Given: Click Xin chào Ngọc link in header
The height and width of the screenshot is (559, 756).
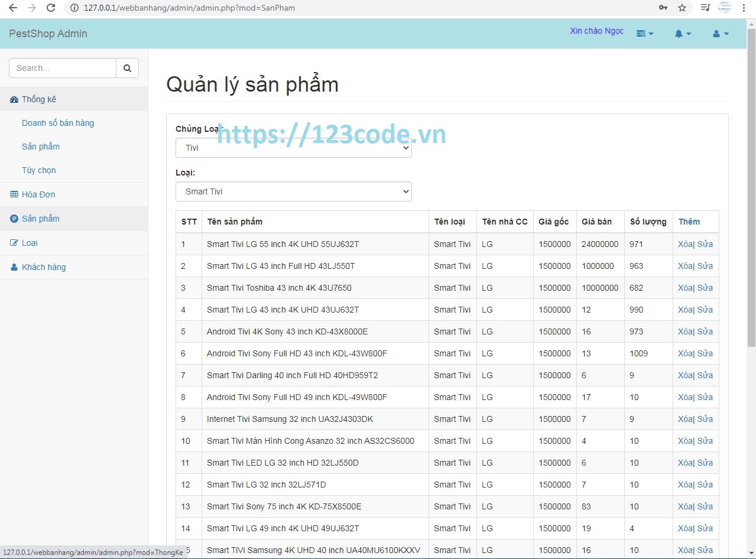Looking at the screenshot, I should 596,31.
